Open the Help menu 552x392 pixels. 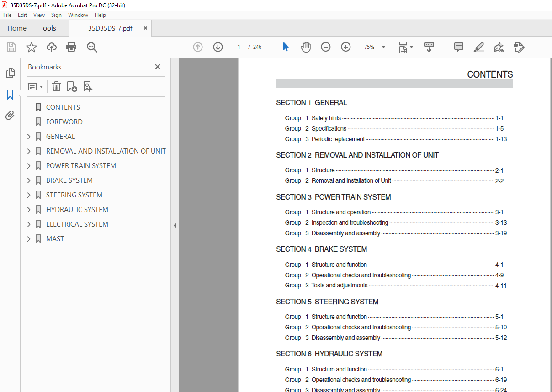click(100, 15)
